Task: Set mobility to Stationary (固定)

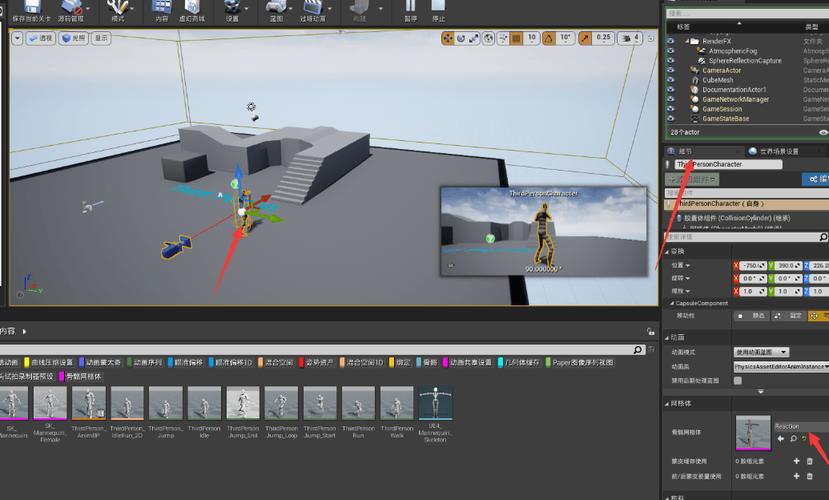Action: [x=790, y=316]
